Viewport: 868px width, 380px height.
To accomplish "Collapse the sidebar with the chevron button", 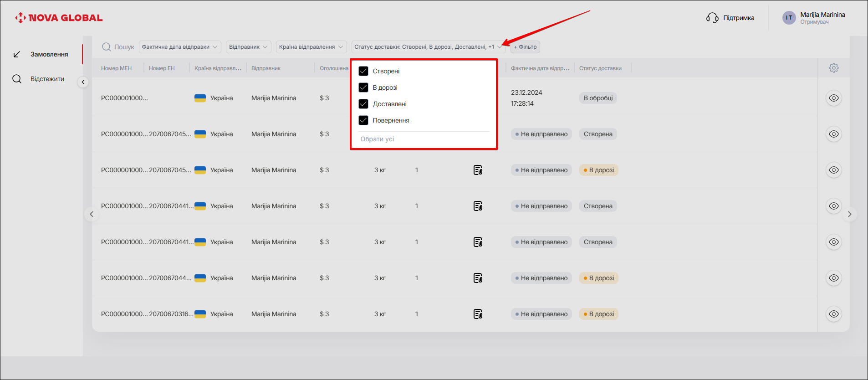I will (83, 82).
